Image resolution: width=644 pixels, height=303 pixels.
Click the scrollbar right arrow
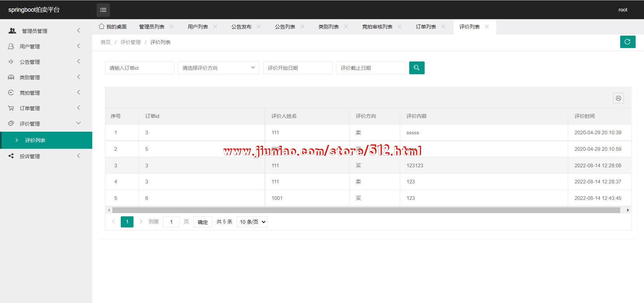click(x=628, y=210)
